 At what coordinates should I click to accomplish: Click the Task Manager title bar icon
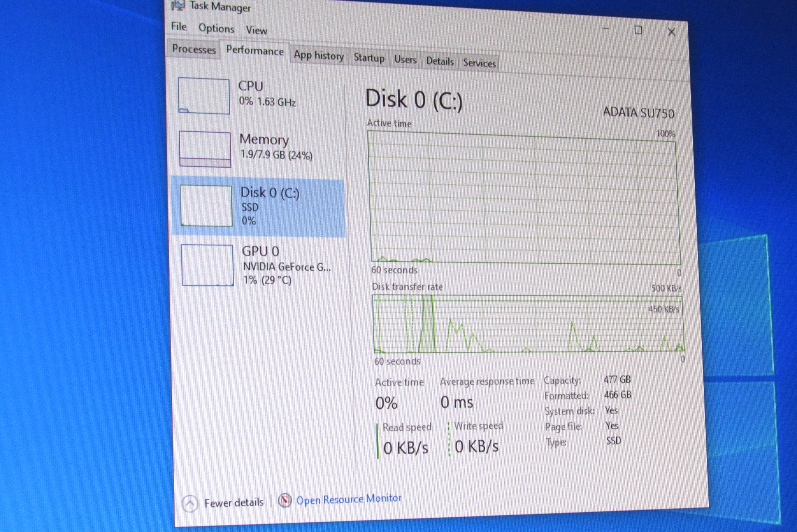(x=178, y=5)
